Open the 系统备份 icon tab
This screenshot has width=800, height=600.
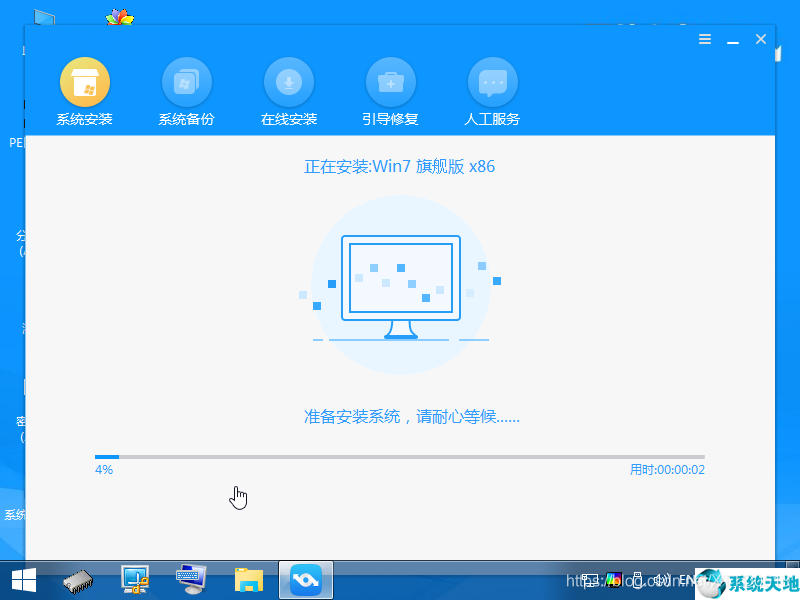coord(187,82)
